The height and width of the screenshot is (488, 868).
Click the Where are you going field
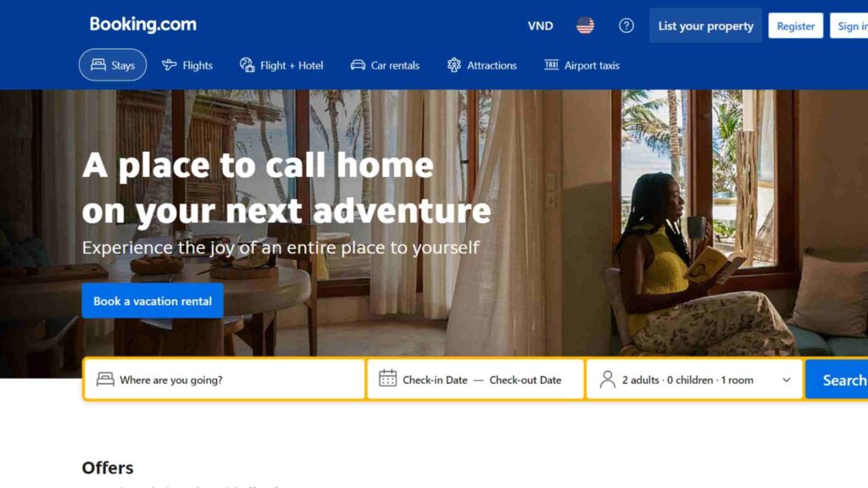[225, 380]
